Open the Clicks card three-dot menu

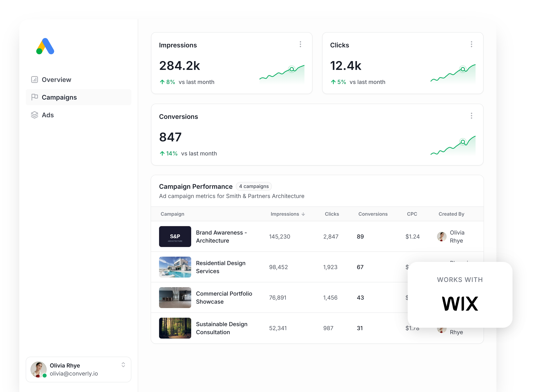click(471, 44)
